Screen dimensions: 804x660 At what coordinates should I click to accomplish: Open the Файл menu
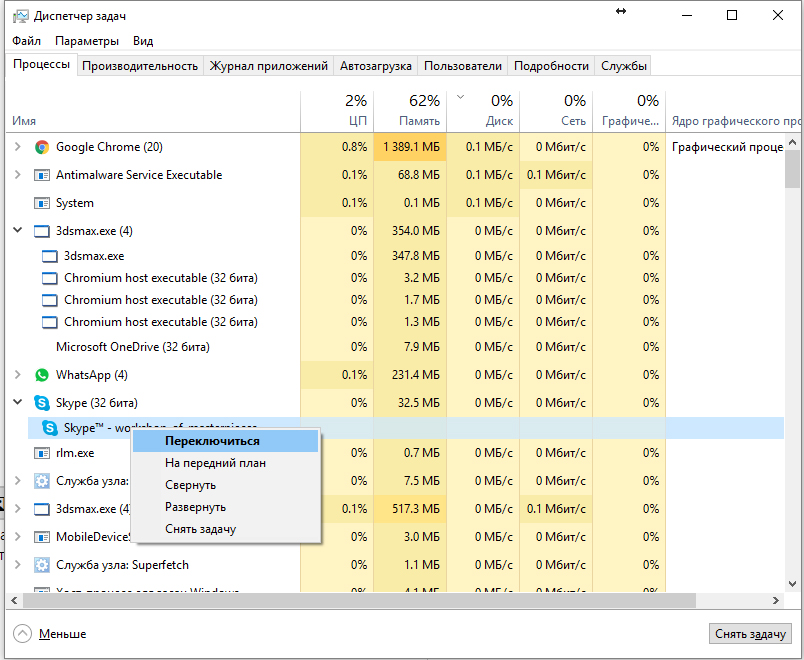pyautogui.click(x=26, y=41)
